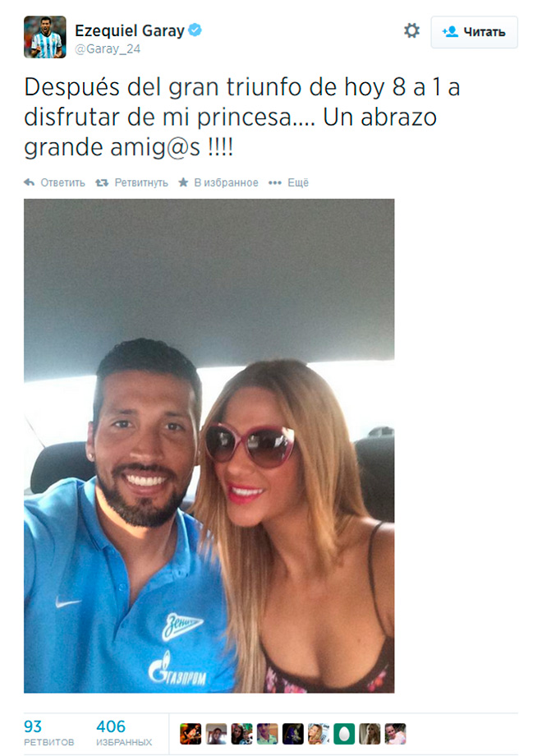Click the Ретвитнуть retweet icon
The height and width of the screenshot is (756, 542).
tap(102, 182)
